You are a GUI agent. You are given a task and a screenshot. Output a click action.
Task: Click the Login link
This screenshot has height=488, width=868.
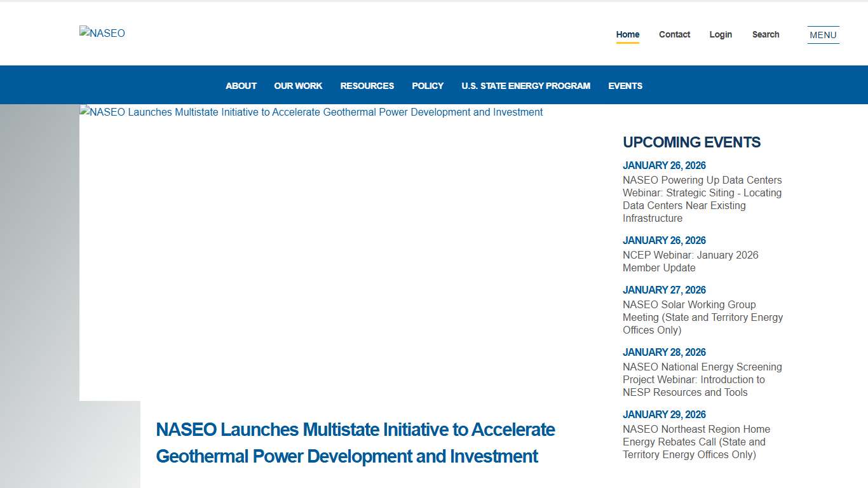(721, 34)
